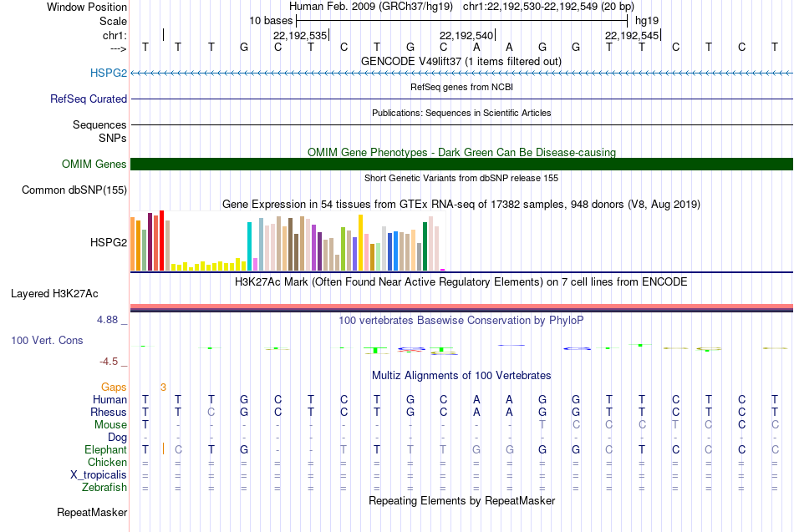Viewport: 794px width, 532px height.
Task: Open the RefSeq Curated track label
Action: click(89, 99)
